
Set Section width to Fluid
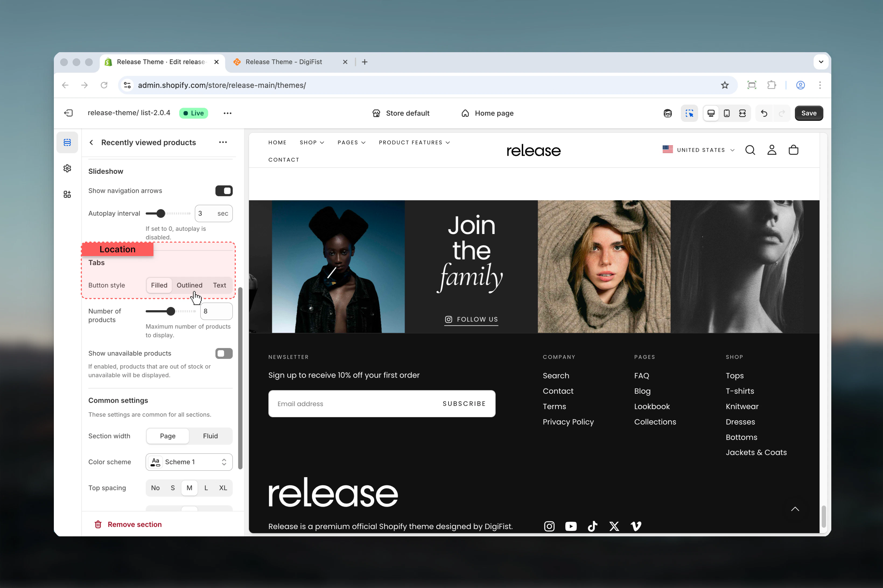coord(211,436)
